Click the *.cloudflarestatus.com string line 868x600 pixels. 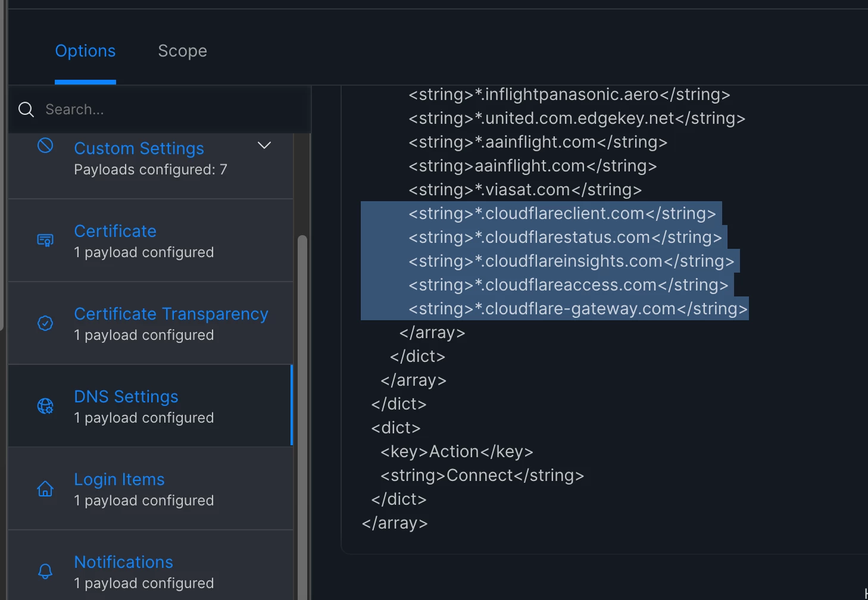[565, 237]
